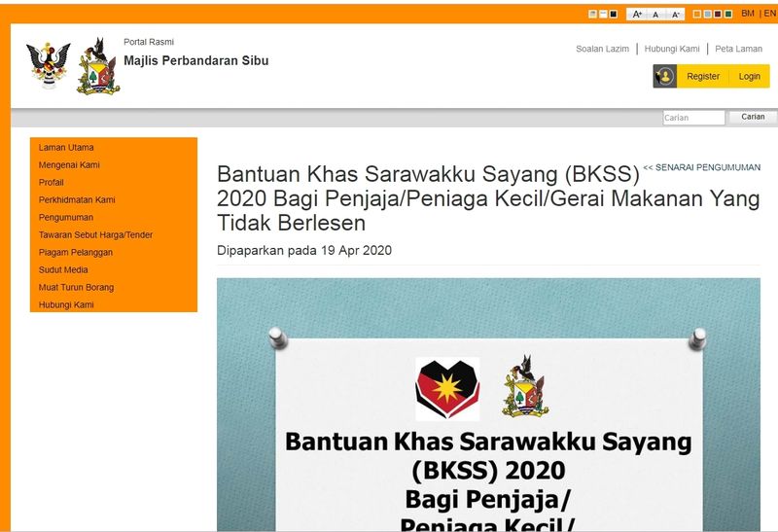Reset font size with plain A button

655,14
